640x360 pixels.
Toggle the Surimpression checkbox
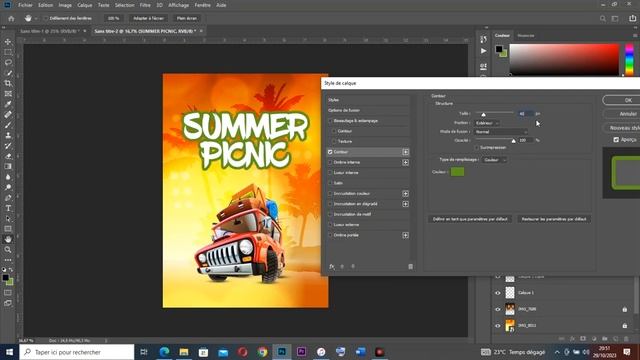[476, 147]
